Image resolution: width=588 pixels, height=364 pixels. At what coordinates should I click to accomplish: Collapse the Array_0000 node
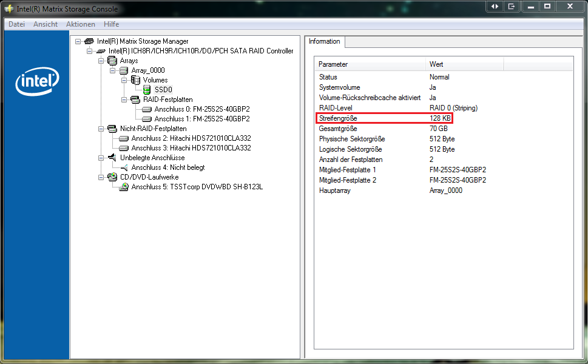[x=112, y=70]
